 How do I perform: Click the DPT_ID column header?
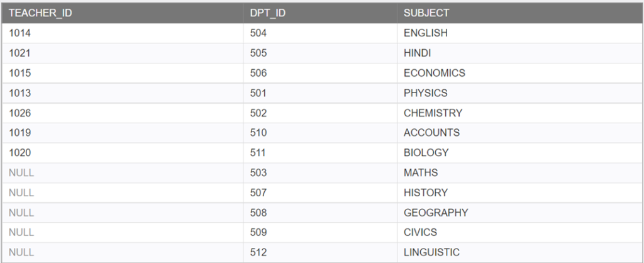(320, 13)
